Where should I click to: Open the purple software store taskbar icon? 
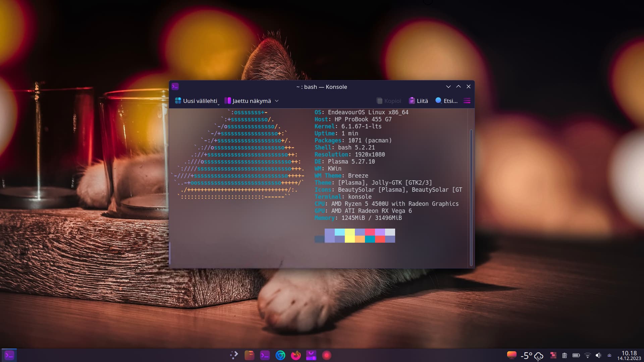tap(311, 355)
